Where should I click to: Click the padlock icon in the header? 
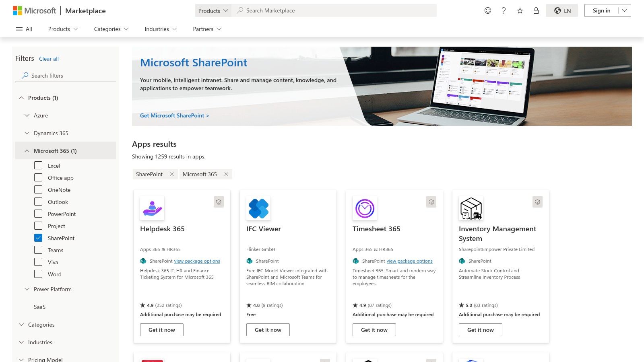tap(536, 10)
